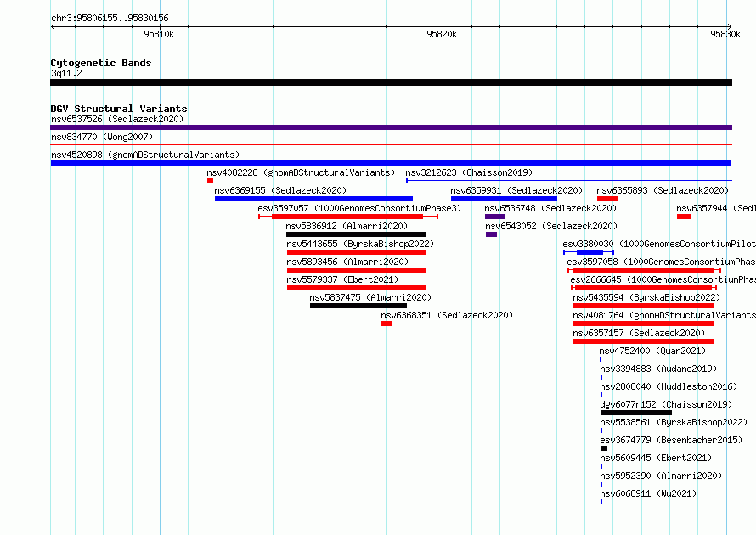Open esv3380030 (1000GenomesConsortiumPilot) label
The height and width of the screenshot is (535, 756).
click(x=659, y=244)
